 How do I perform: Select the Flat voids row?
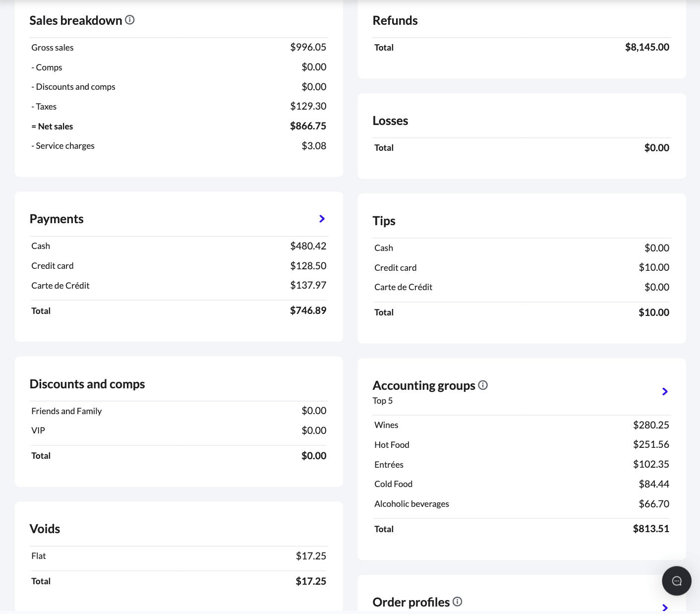(x=178, y=556)
